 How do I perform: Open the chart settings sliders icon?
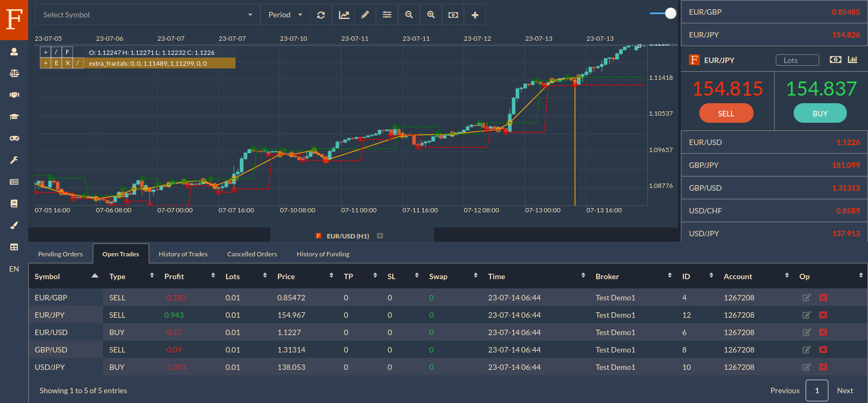[x=387, y=15]
